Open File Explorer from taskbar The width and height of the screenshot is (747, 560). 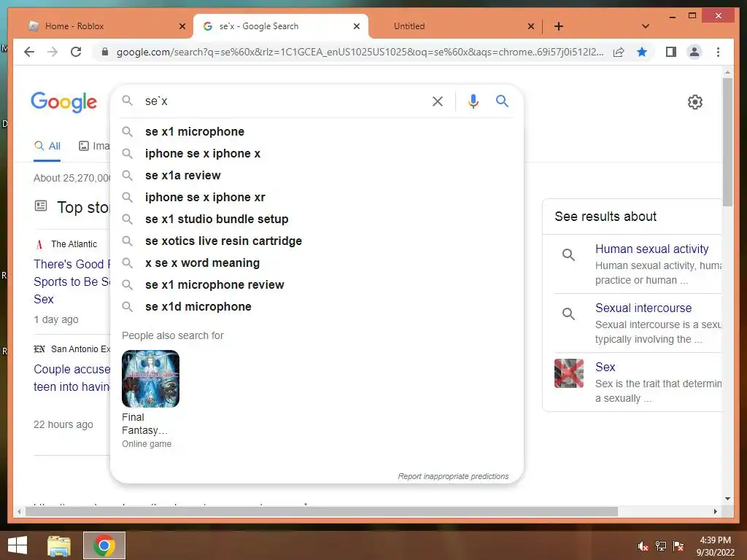[x=59, y=545]
